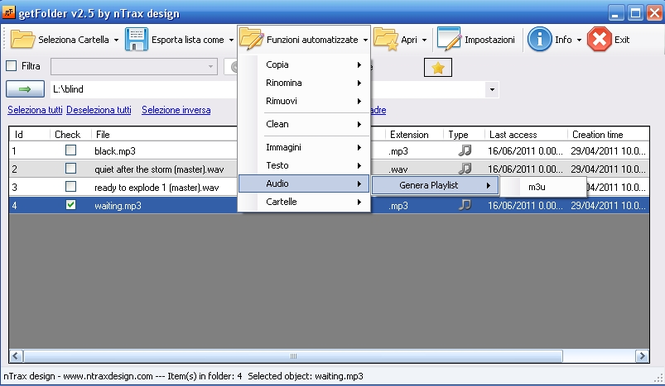Click the .wav extension of quiet after the storm row

click(399, 170)
